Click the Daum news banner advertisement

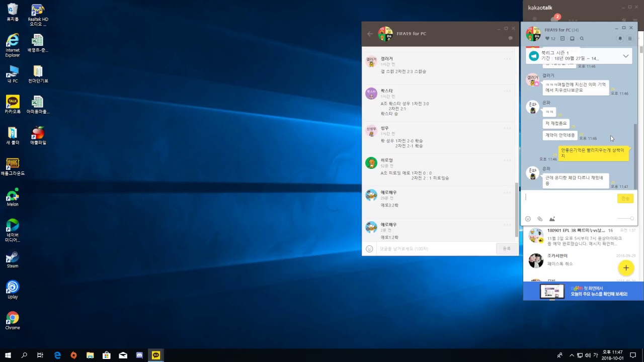[584, 291]
